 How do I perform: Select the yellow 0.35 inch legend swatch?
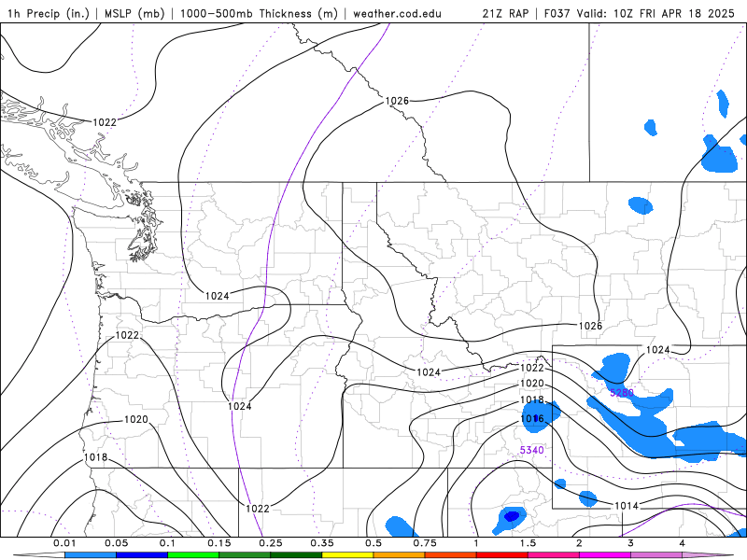pyautogui.click(x=347, y=555)
